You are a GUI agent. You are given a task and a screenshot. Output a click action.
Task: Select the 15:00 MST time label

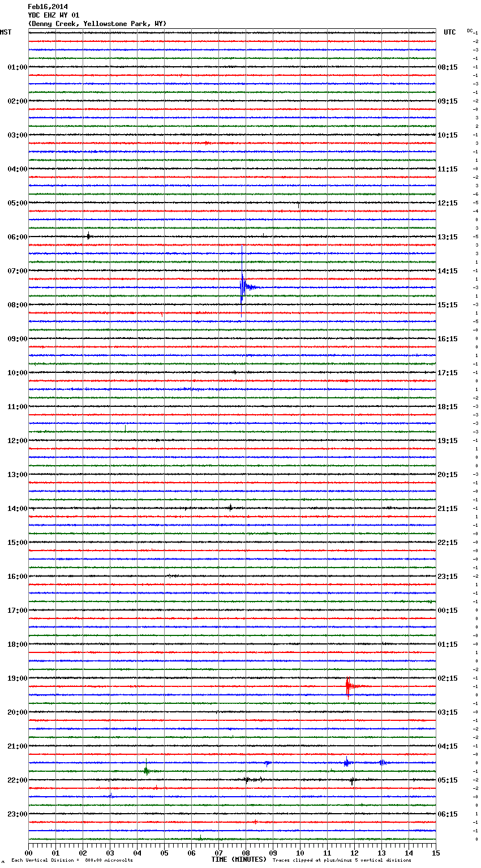point(18,543)
